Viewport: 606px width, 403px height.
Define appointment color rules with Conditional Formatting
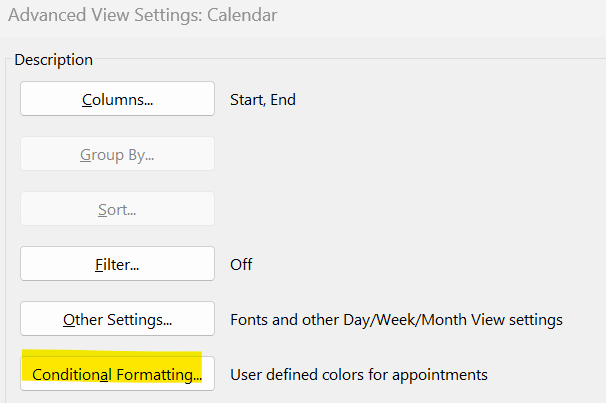pyautogui.click(x=117, y=375)
